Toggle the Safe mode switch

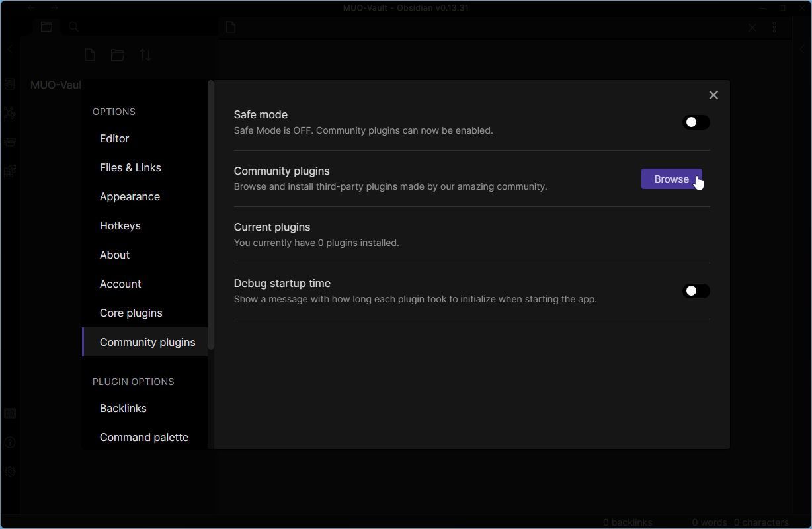(x=696, y=122)
